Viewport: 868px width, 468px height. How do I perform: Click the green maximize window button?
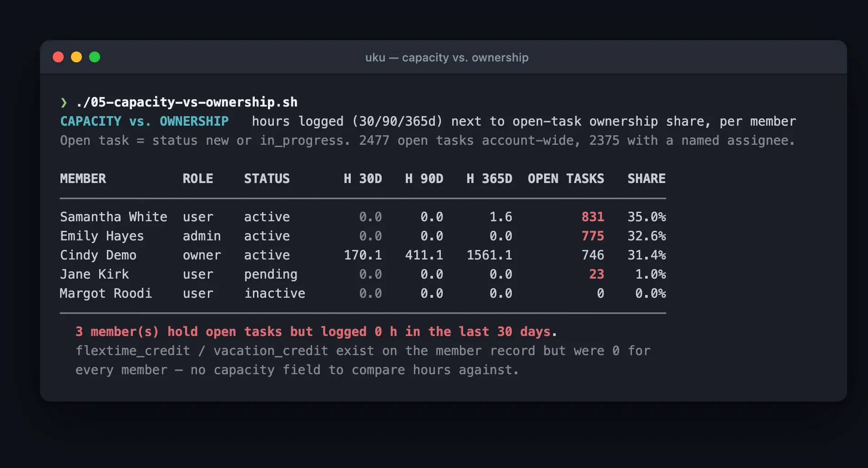pos(95,57)
